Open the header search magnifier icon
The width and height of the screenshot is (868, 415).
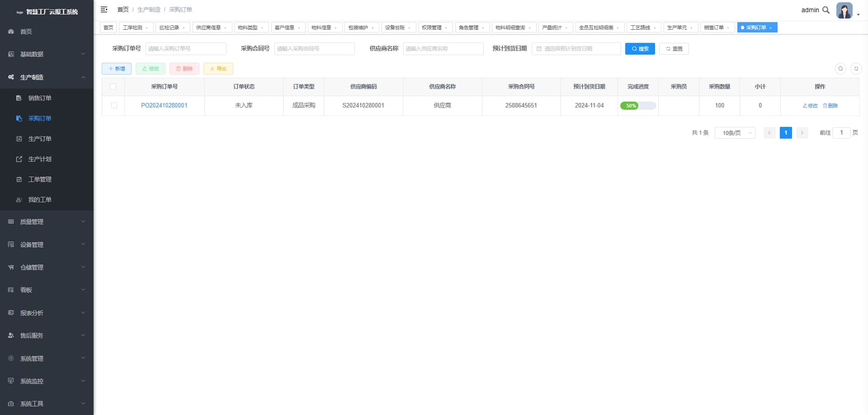826,10
